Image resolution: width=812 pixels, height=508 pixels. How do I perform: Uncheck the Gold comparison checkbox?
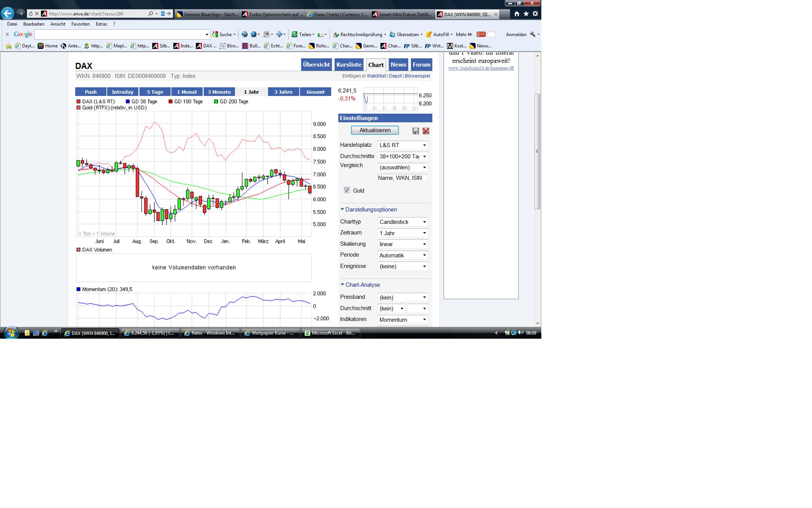tap(347, 190)
